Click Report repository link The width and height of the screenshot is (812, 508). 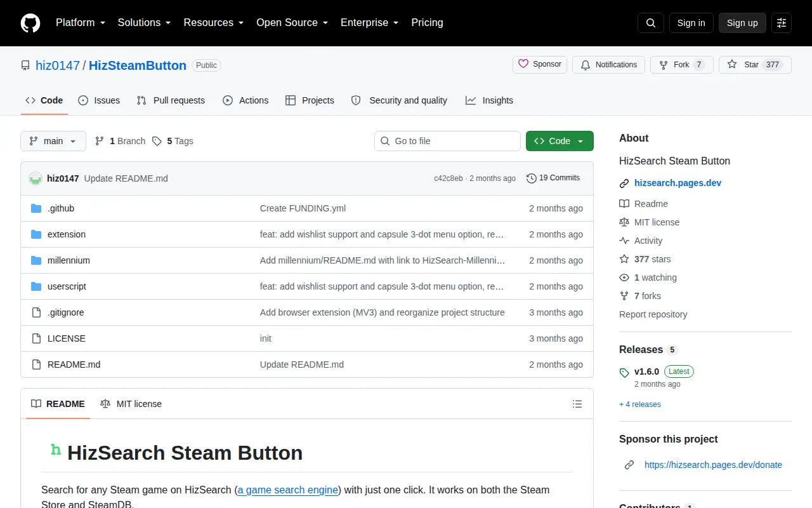point(653,314)
